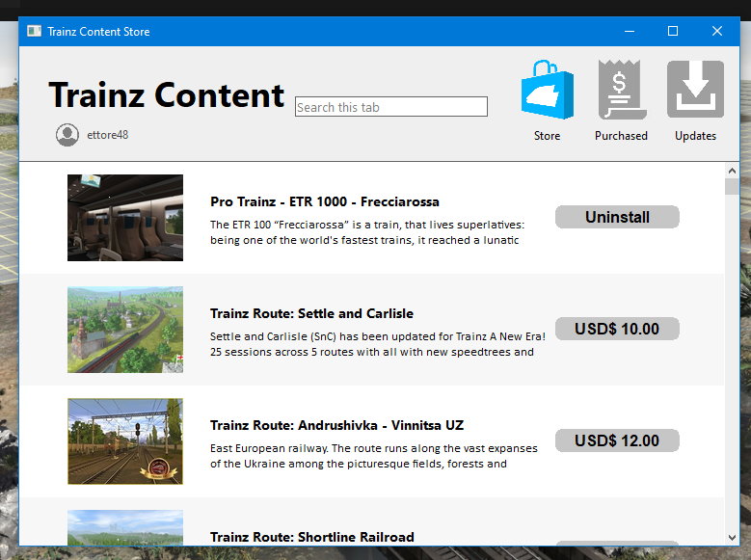Click the Updates tab label

coord(695,136)
